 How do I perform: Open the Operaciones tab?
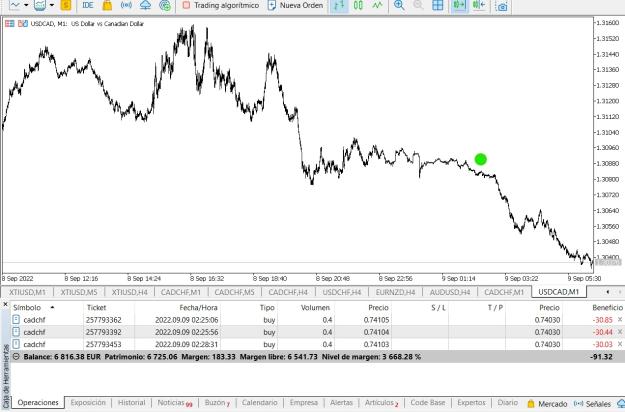point(38,402)
